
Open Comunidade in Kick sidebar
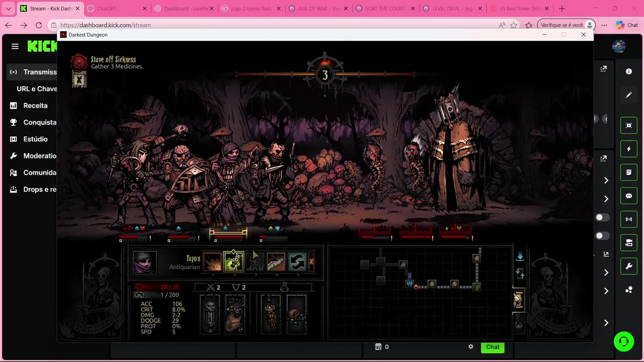[x=33, y=172]
